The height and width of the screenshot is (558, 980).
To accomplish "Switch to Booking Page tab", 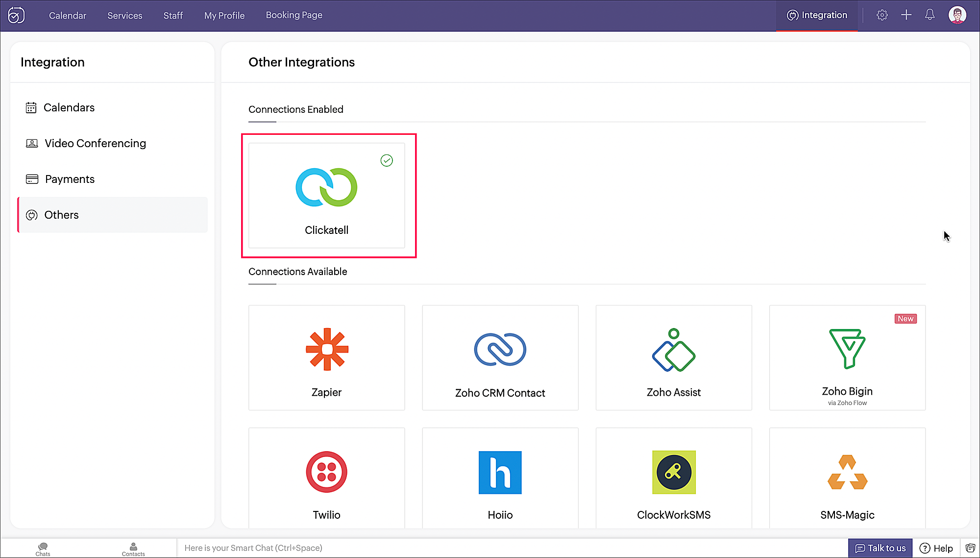I will (294, 15).
